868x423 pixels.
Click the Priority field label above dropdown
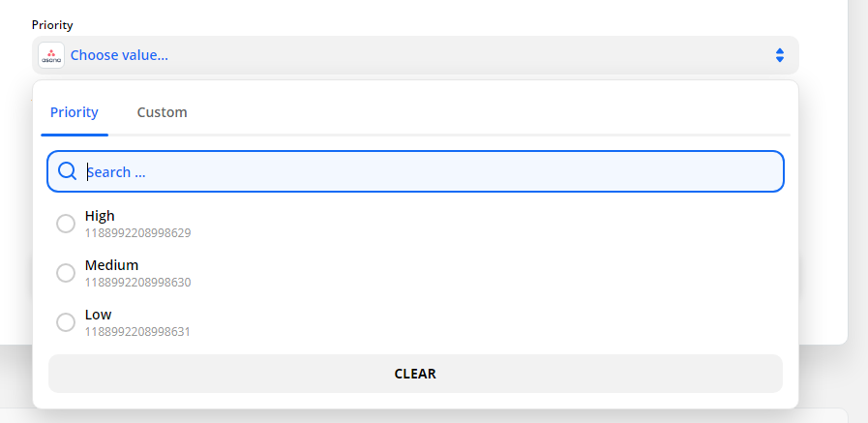click(x=52, y=25)
